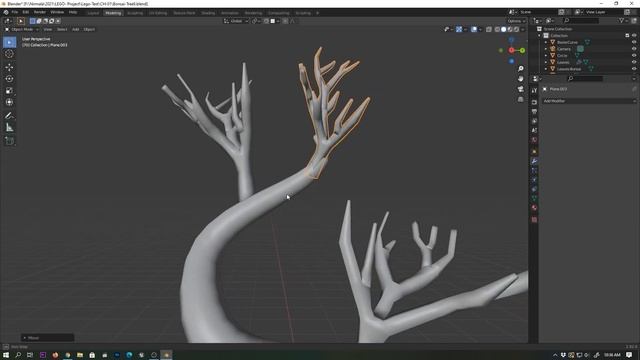This screenshot has width=640, height=360.
Task: Switch to the Sculpting workspace tab
Action: (135, 13)
